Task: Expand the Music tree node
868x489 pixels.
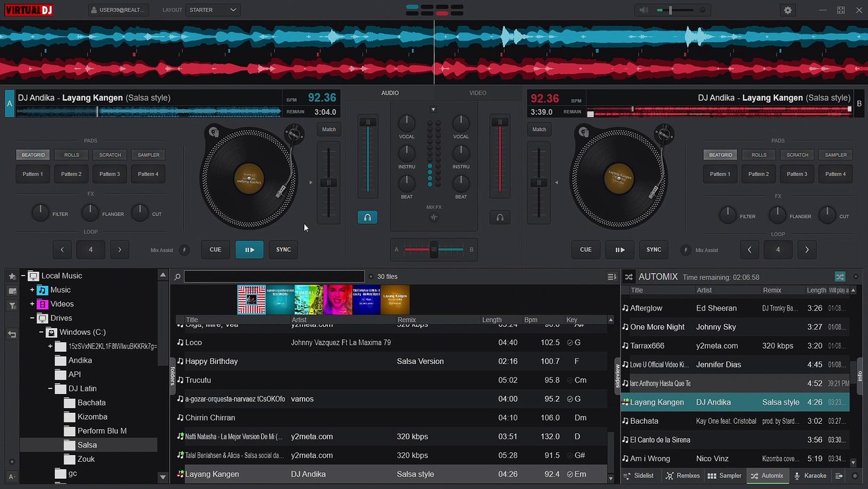Action: coord(32,290)
